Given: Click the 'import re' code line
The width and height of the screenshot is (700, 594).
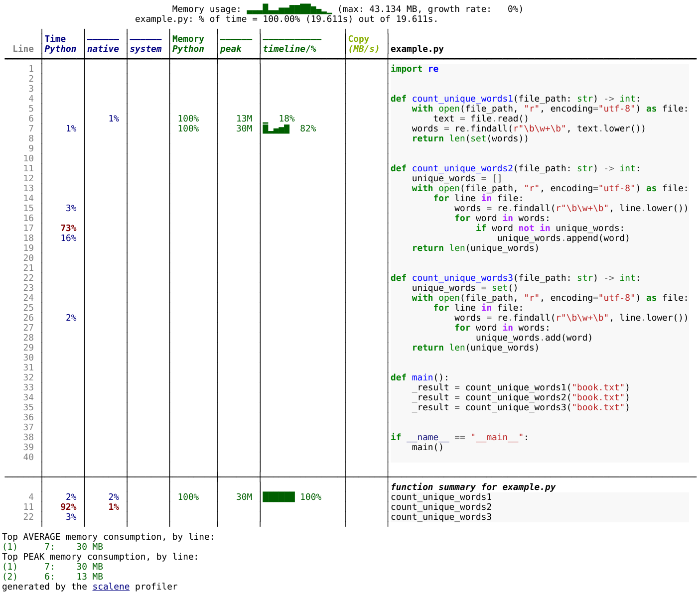Looking at the screenshot, I should click(414, 69).
